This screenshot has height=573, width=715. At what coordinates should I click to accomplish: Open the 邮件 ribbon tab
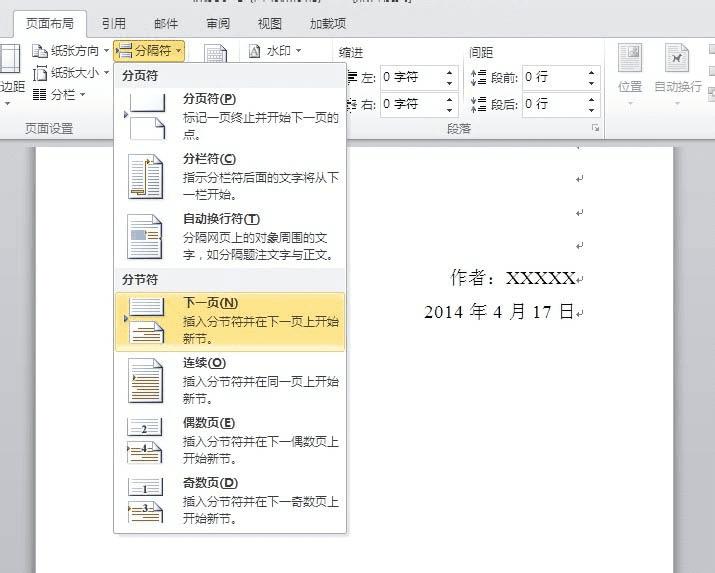166,24
